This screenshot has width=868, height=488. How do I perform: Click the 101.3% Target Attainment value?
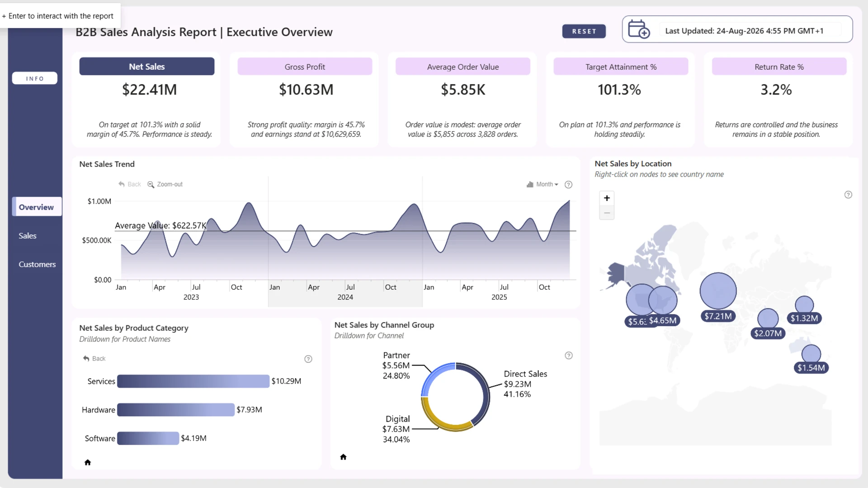click(619, 89)
